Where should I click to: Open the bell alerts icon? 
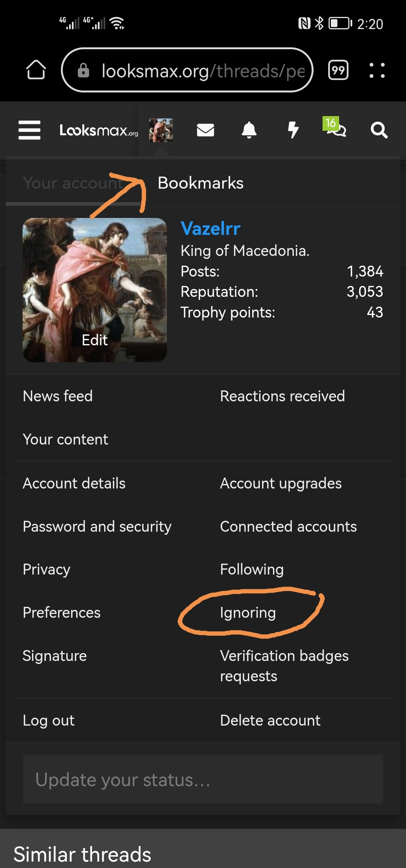(249, 130)
